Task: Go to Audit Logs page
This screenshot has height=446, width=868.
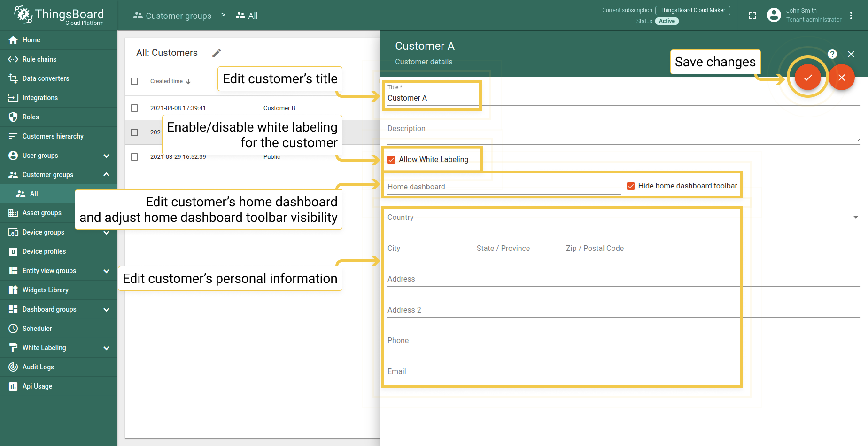Action: point(38,367)
